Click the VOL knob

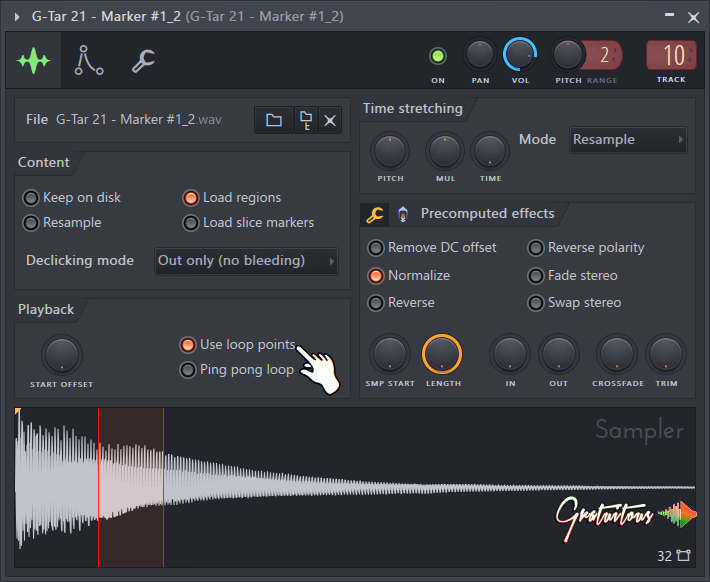520,55
